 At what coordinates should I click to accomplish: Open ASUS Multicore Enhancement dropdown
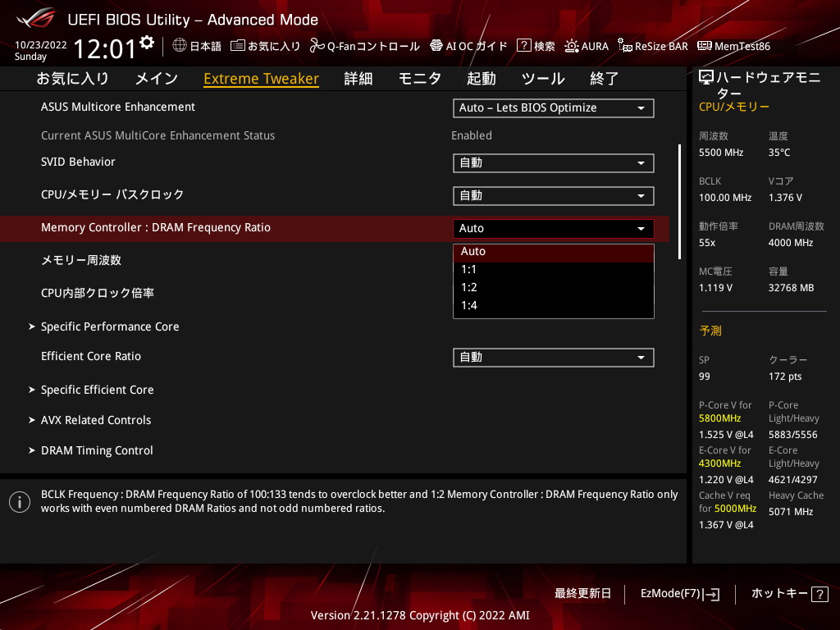click(x=554, y=107)
